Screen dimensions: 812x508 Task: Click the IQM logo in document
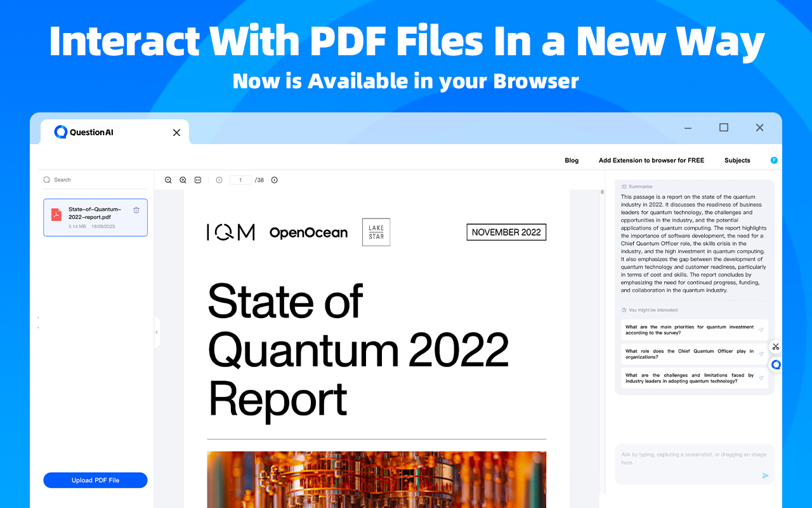(231, 232)
